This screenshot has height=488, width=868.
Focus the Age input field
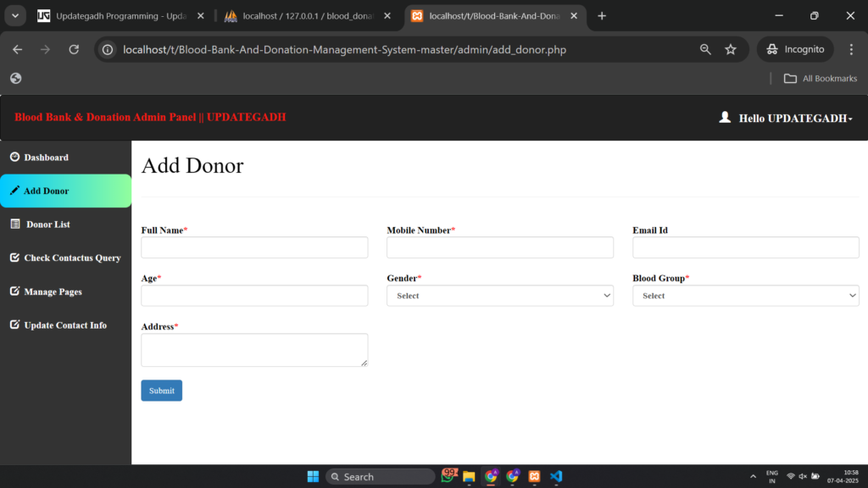click(254, 296)
